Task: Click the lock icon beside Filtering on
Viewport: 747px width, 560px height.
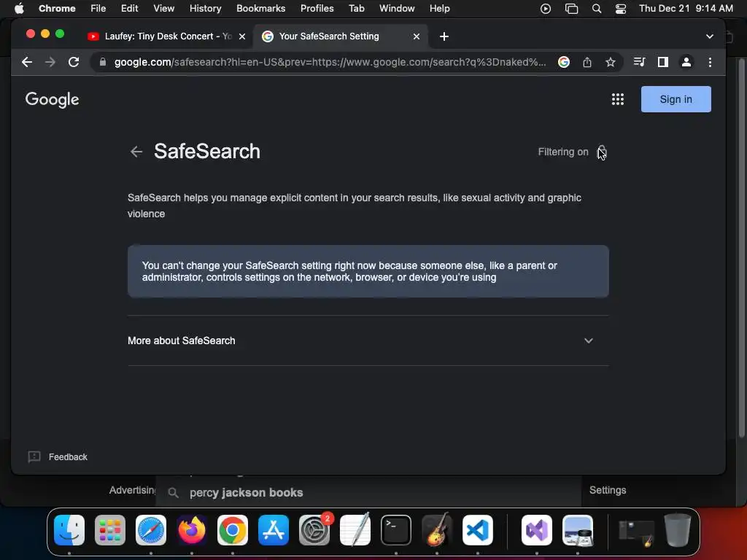Action: coord(602,152)
